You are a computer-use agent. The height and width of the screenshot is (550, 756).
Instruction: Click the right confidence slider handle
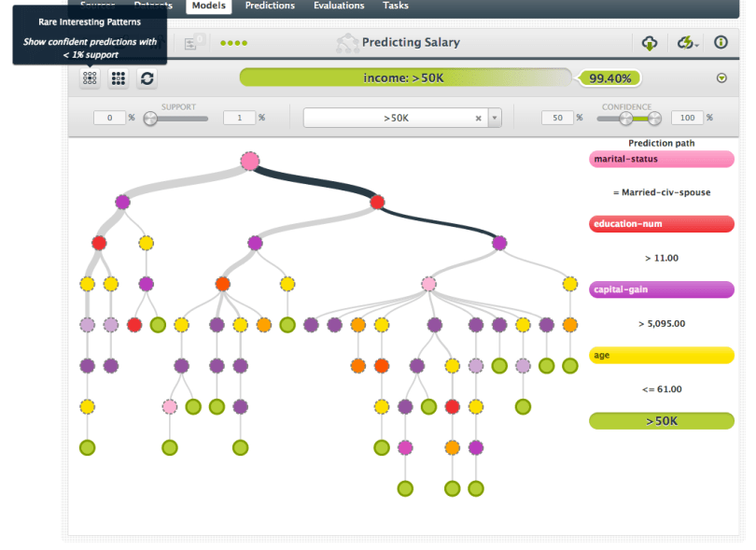pos(654,118)
